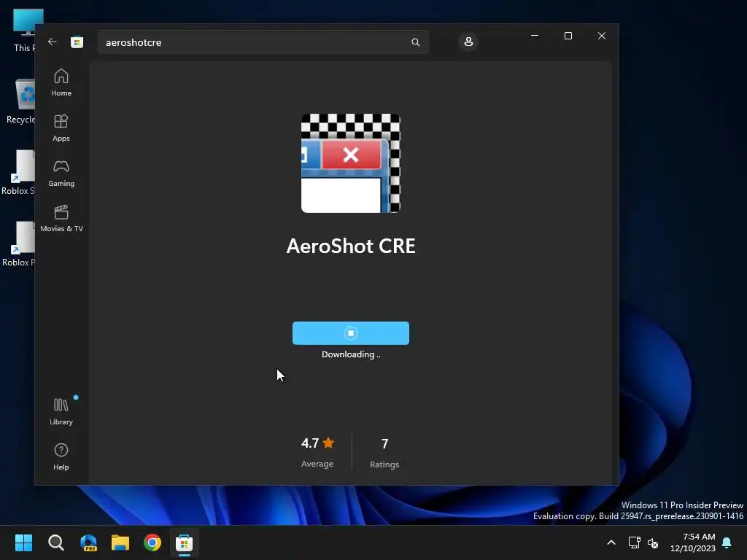Screen dimensions: 747x560
Task: Open network status tray icon
Action: point(634,542)
